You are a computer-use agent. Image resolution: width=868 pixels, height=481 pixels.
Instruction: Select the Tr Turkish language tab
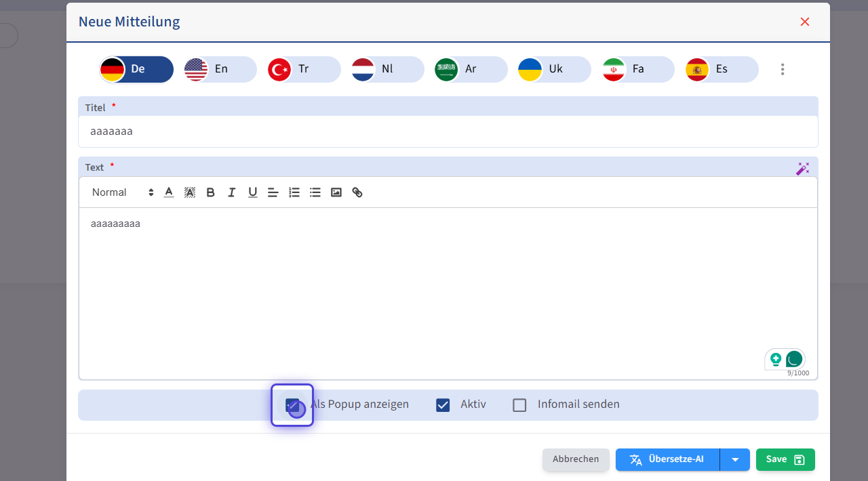coord(304,69)
